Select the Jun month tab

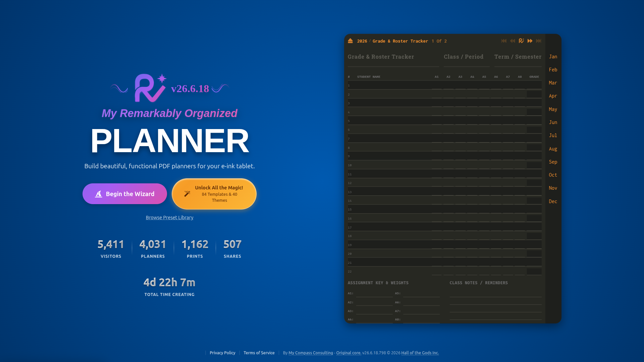pos(553,122)
